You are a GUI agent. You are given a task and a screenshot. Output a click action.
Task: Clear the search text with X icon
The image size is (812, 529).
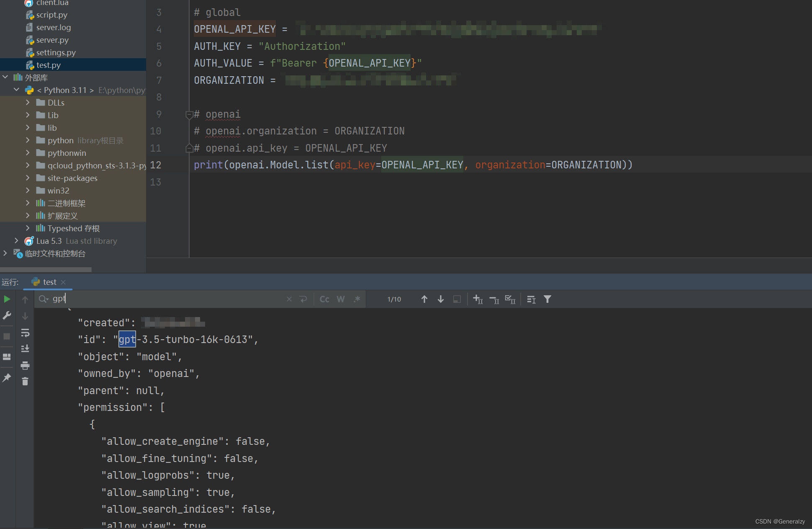289,299
